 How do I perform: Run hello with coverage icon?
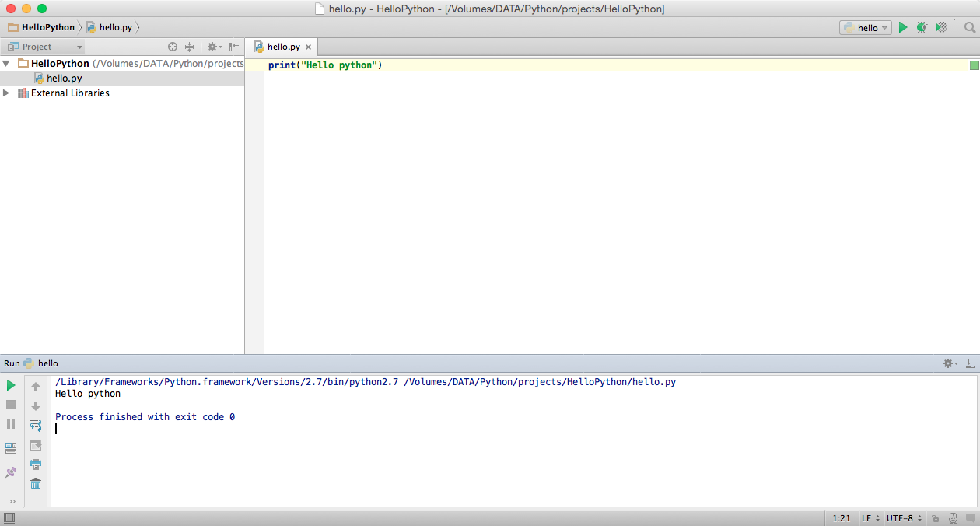[x=942, y=27]
